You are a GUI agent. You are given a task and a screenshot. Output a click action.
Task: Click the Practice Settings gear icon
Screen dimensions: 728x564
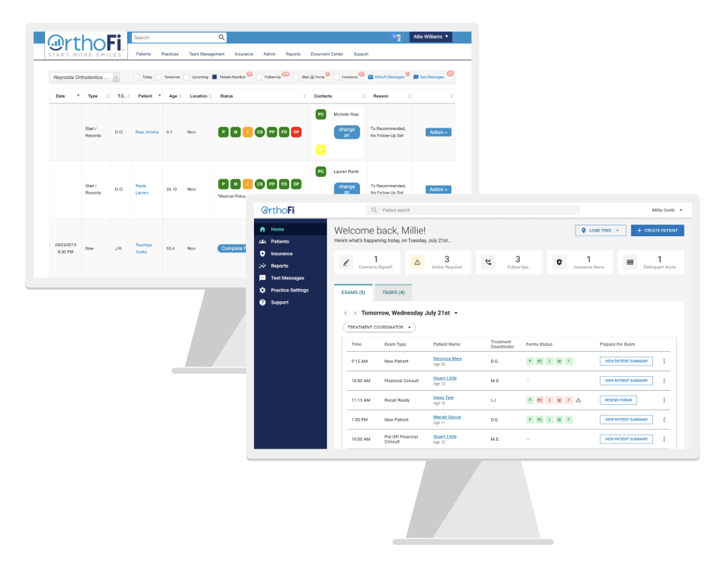tap(263, 290)
